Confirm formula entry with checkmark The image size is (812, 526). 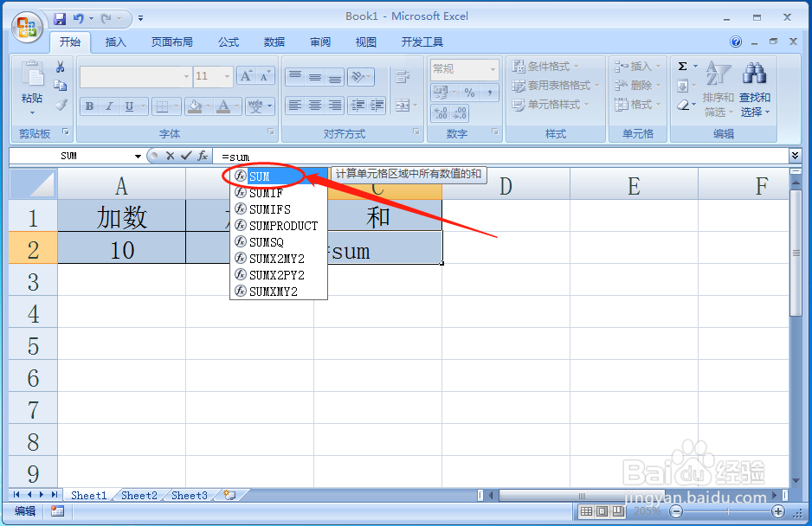[186, 156]
